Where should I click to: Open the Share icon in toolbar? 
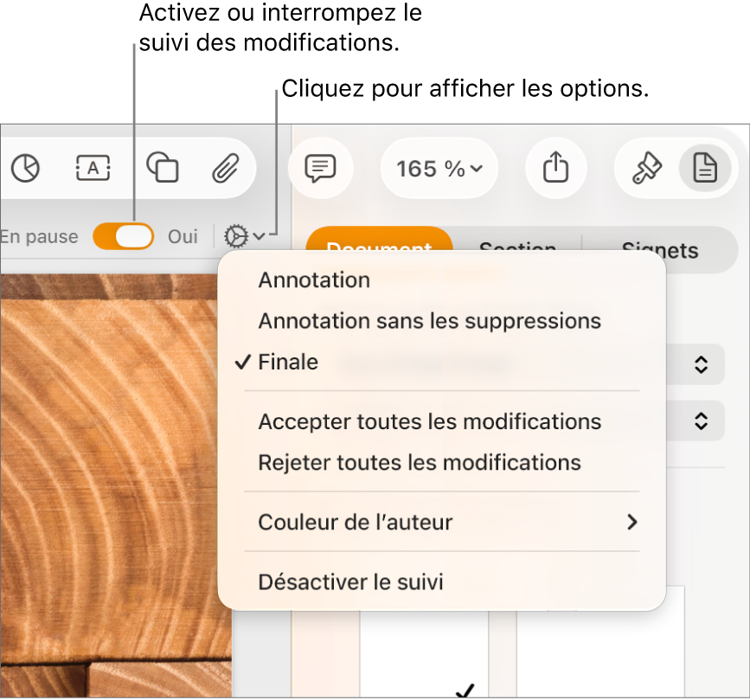point(556,167)
